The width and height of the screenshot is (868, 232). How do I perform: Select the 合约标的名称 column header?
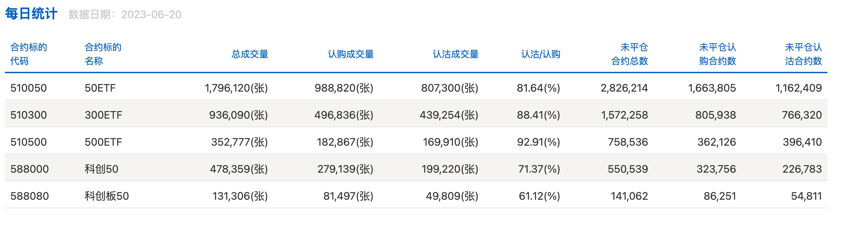(x=103, y=54)
